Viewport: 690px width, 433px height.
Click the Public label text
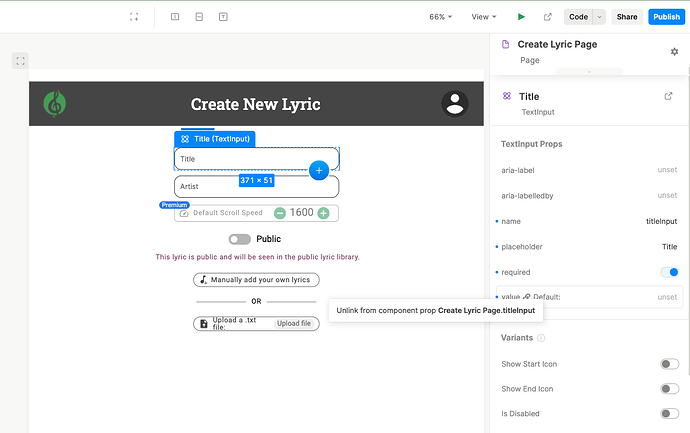[268, 239]
